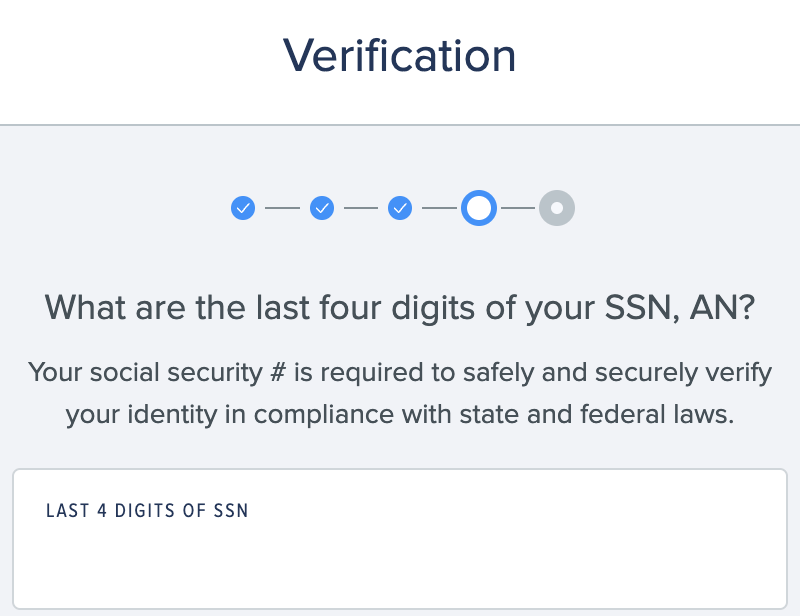Focus the Last 4 Digits of SSN field
The image size is (800, 616).
[400, 539]
